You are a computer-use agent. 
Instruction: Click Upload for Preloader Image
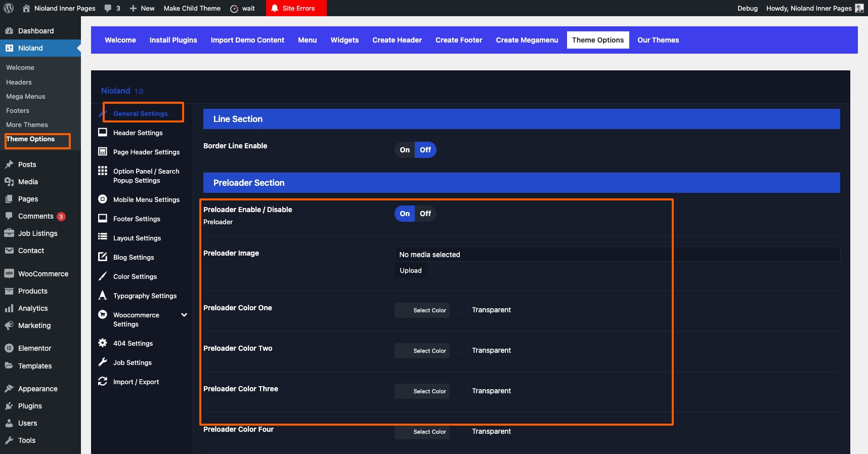pos(411,271)
